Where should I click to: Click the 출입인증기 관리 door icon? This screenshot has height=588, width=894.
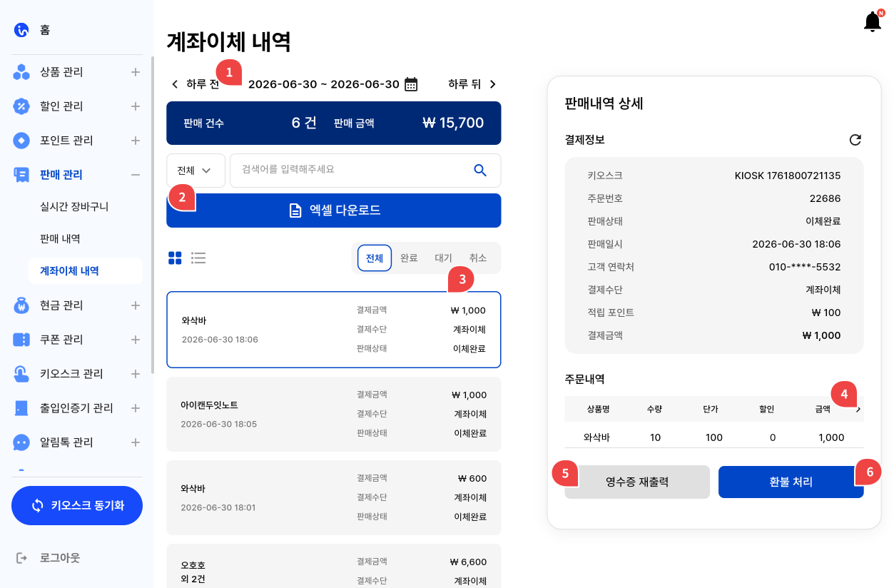pos(21,408)
